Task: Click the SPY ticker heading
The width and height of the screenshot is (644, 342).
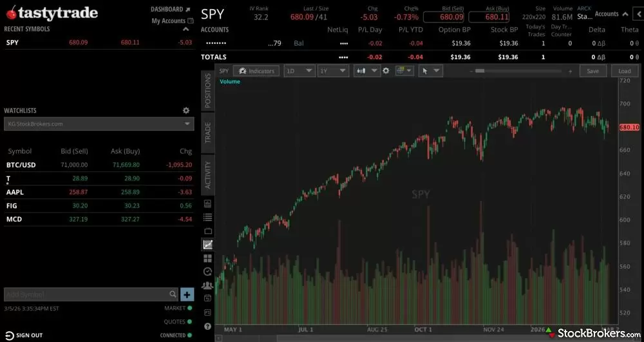Action: coord(213,14)
